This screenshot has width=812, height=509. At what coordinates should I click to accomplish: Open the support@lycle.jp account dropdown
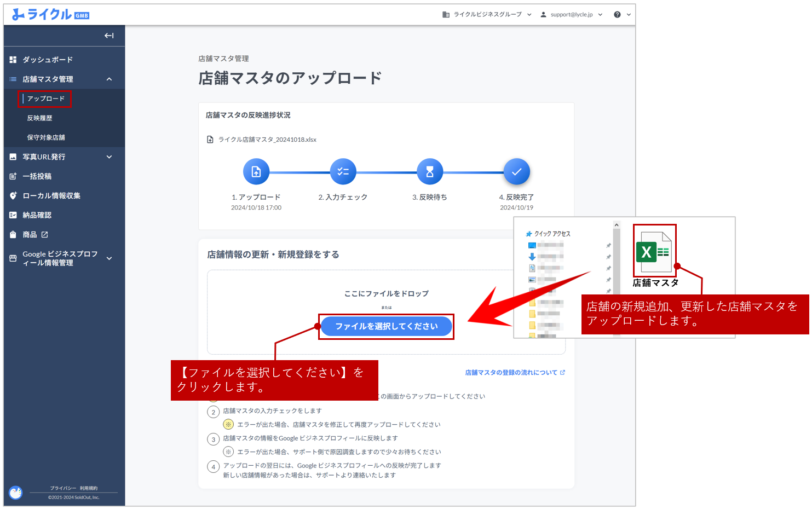(571, 15)
